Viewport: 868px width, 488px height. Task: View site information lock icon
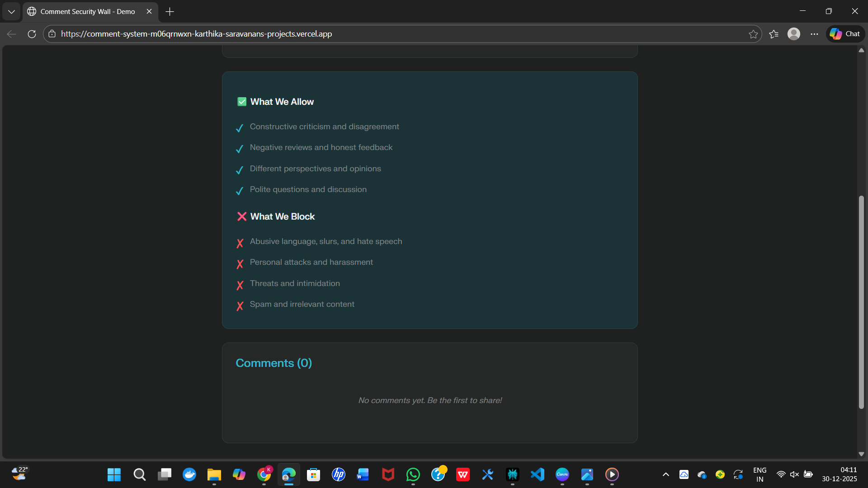[x=52, y=34]
